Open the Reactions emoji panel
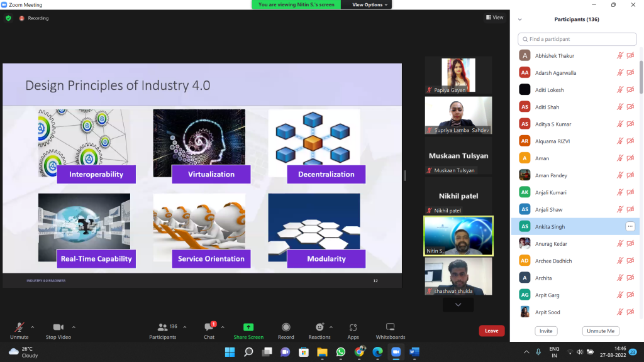The width and height of the screenshot is (644, 362). point(319,331)
